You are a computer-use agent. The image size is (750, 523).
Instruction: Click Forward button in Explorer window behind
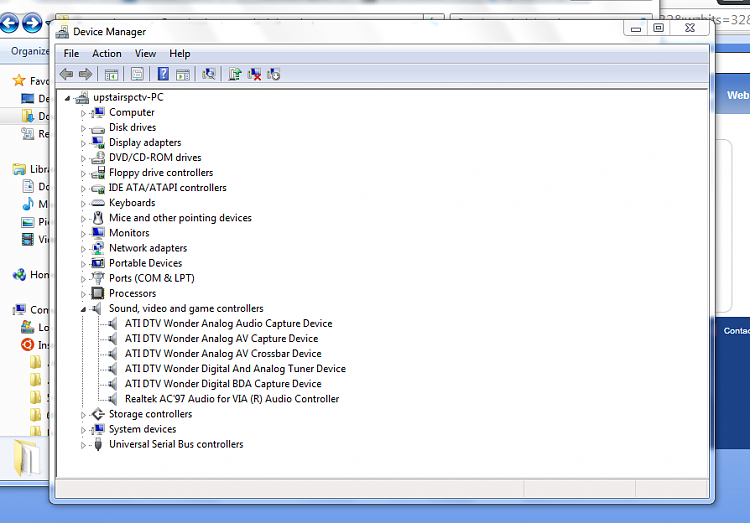(32, 23)
